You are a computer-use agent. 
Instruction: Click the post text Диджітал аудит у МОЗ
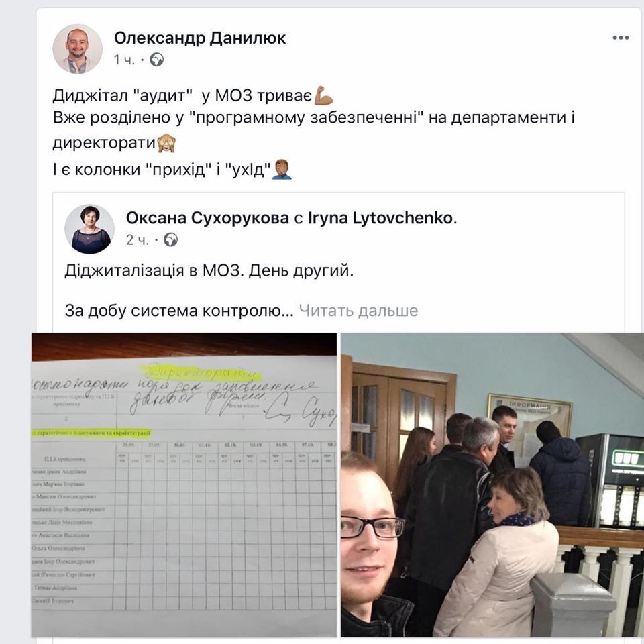[182, 96]
